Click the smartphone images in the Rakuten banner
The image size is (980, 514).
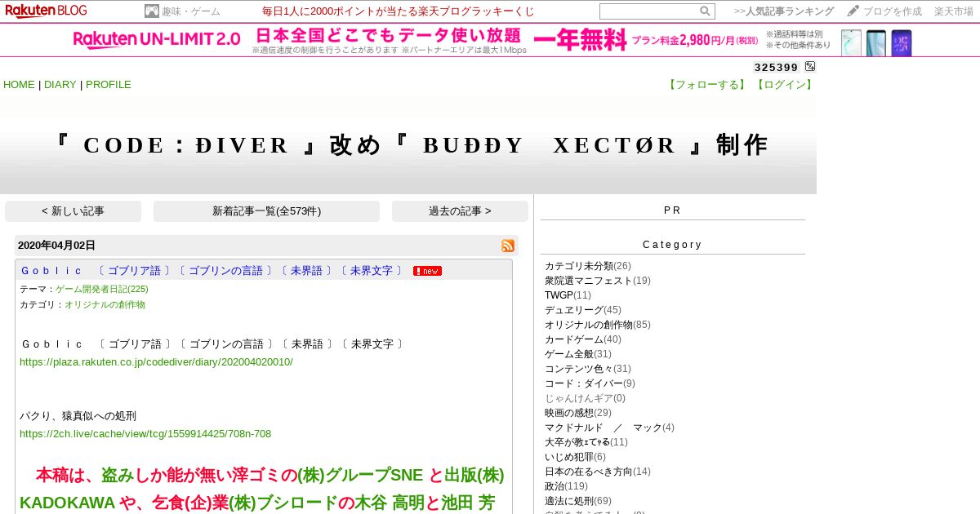pyautogui.click(x=876, y=42)
